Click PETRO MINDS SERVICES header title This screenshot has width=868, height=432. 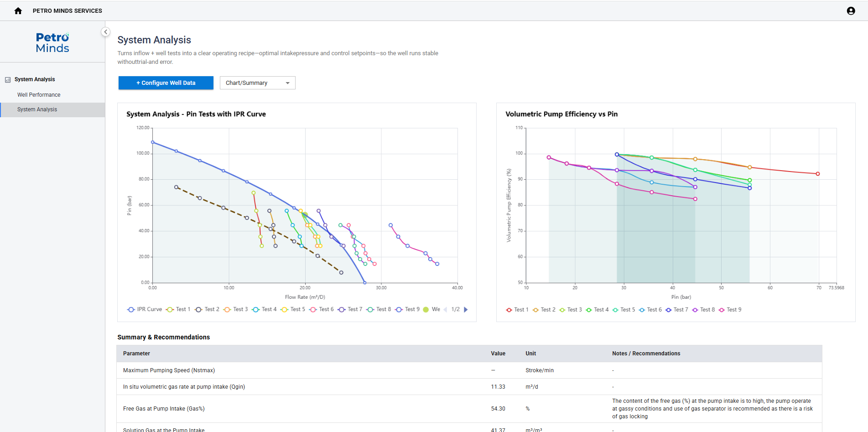click(68, 11)
